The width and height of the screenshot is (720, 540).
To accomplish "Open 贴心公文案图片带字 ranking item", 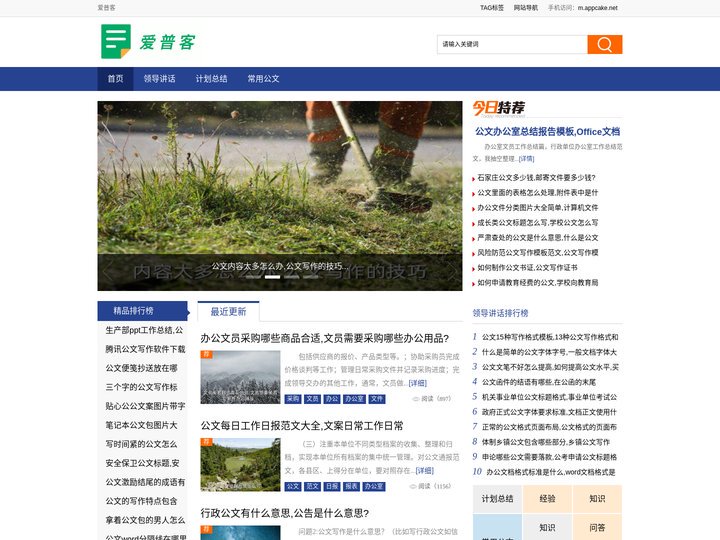I will tap(145, 406).
